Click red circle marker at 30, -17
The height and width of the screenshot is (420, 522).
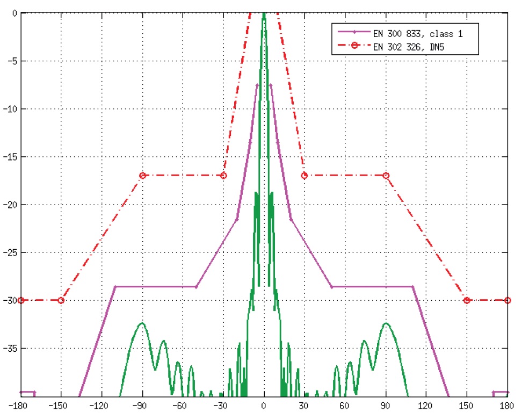305,176
